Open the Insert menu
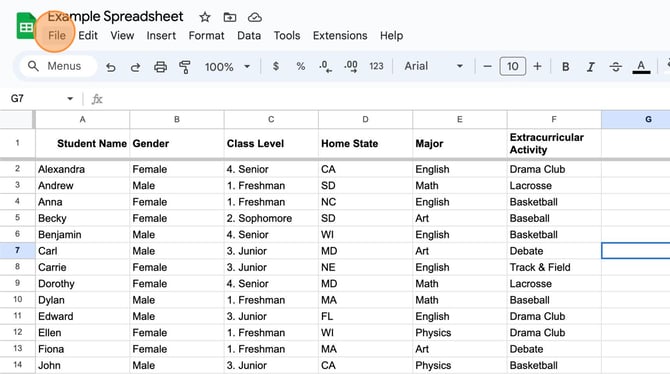Image resolution: width=670 pixels, height=374 pixels. click(x=161, y=35)
